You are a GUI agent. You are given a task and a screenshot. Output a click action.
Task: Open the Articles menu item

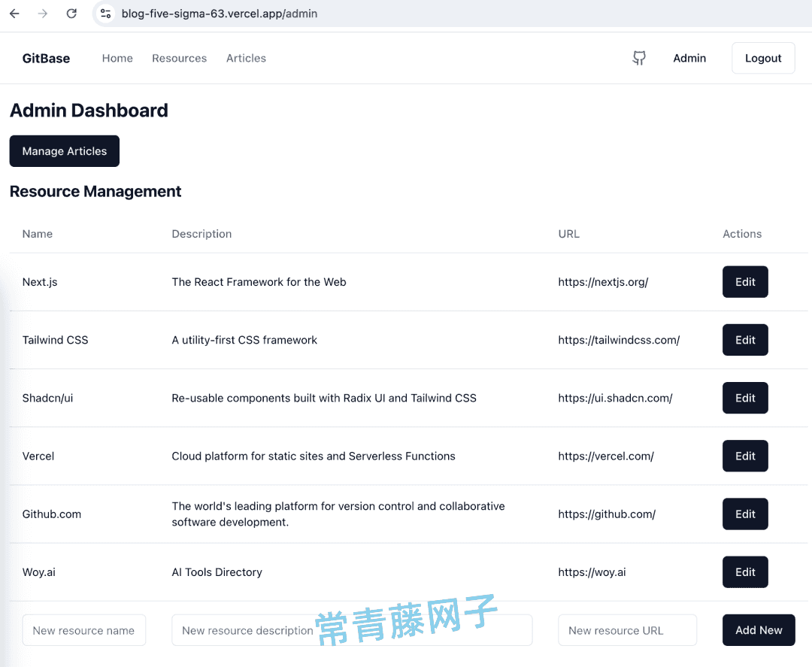point(246,58)
